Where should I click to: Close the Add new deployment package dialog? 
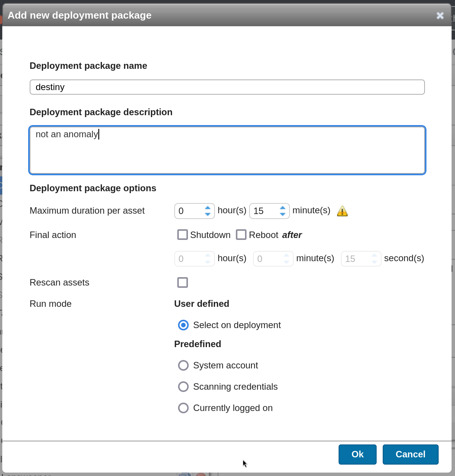440,16
